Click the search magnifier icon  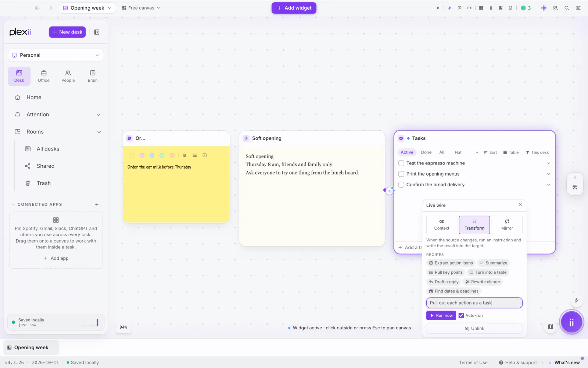[567, 8]
